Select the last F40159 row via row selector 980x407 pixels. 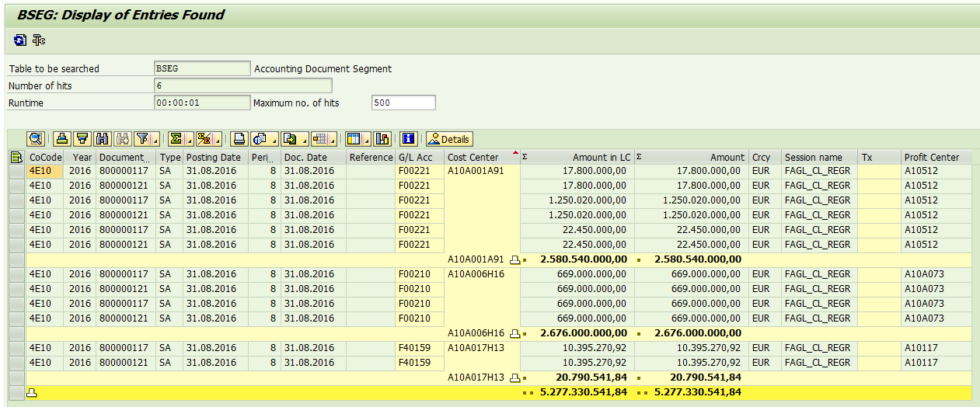16,363
